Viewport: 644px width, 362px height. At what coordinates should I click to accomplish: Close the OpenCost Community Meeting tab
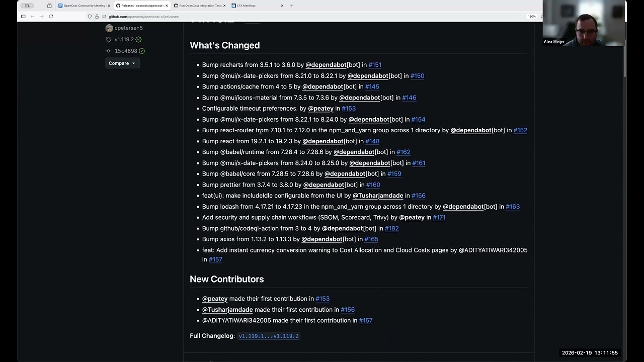click(x=110, y=6)
